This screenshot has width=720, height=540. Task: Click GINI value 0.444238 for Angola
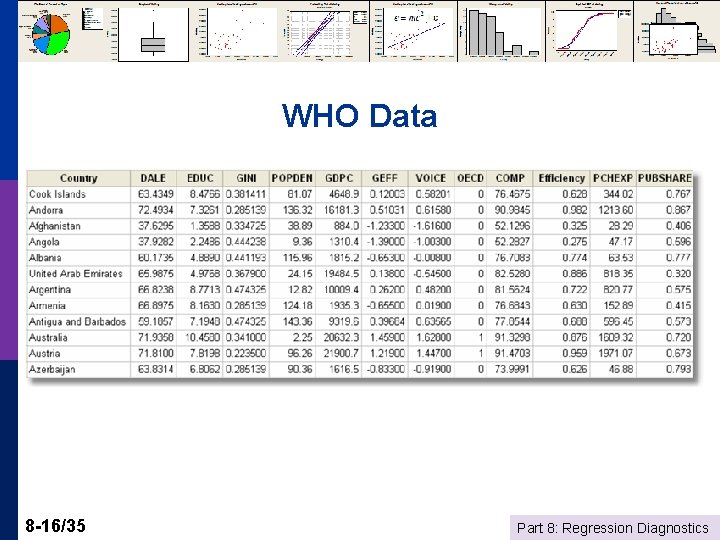[246, 242]
